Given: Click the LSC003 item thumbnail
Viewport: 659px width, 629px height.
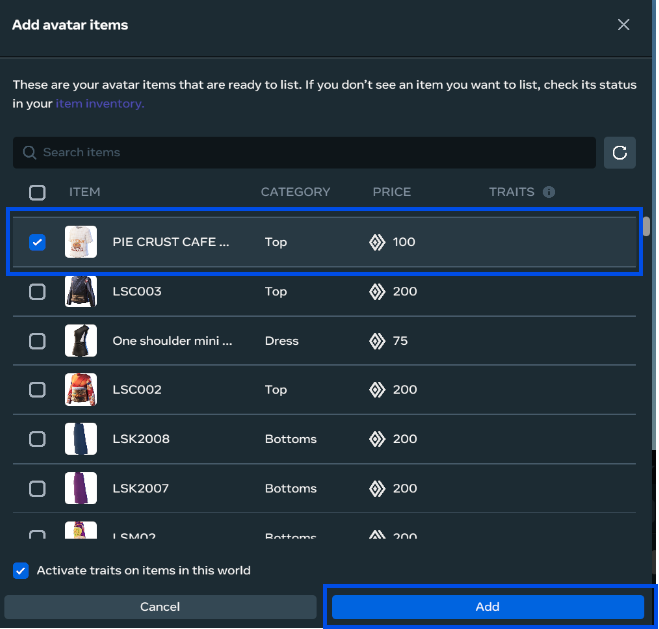Looking at the screenshot, I should (x=81, y=291).
